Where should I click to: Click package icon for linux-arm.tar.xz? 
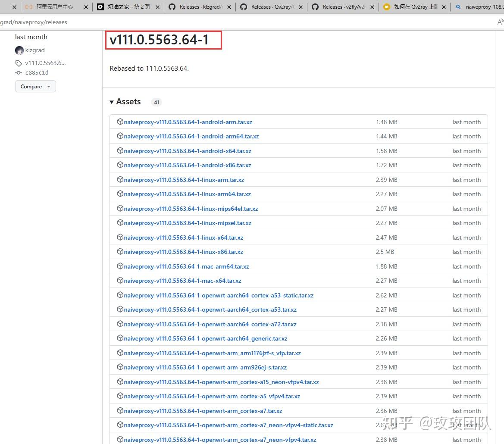click(x=120, y=179)
